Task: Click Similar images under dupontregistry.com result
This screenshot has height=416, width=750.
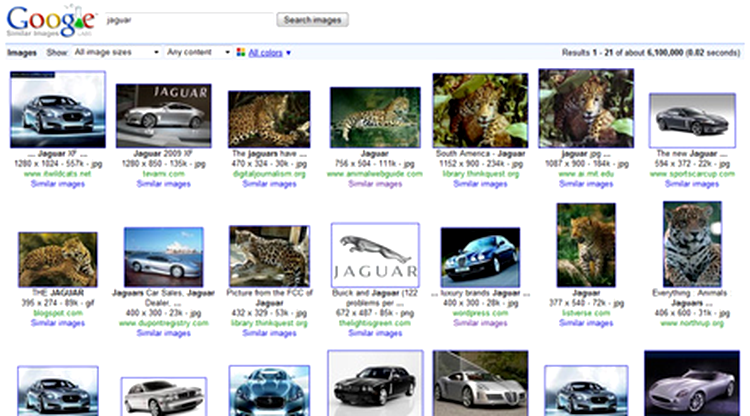Action: [164, 333]
